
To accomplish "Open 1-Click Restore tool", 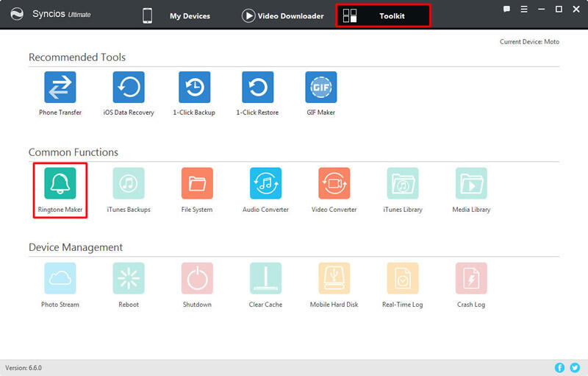I will point(257,88).
